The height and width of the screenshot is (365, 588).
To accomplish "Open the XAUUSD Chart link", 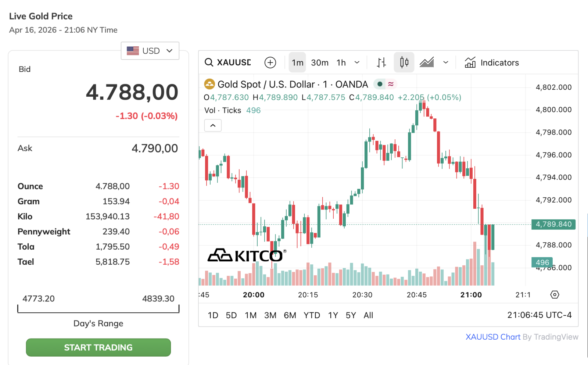I will (x=493, y=337).
